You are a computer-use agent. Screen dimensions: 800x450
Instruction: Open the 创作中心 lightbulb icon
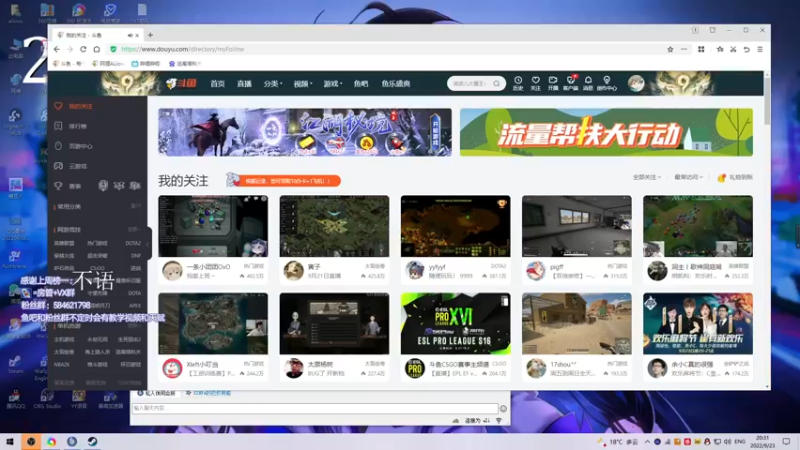point(607,83)
